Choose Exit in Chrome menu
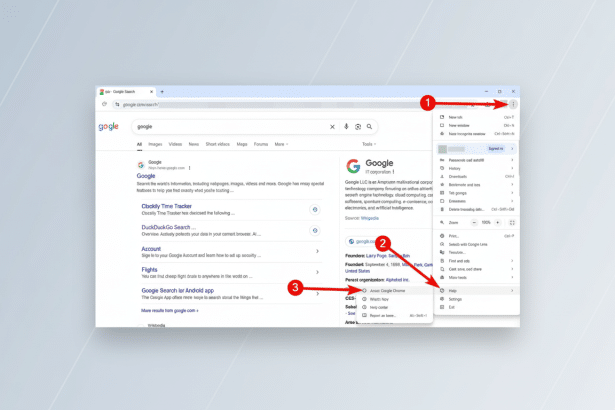The width and height of the screenshot is (615, 410). point(477,307)
